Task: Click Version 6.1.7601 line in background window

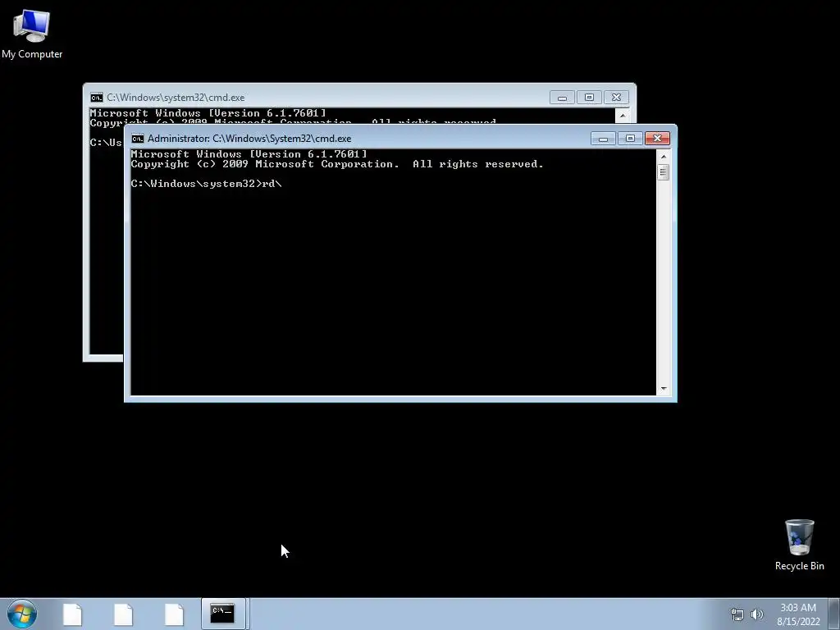Action: [x=208, y=113]
